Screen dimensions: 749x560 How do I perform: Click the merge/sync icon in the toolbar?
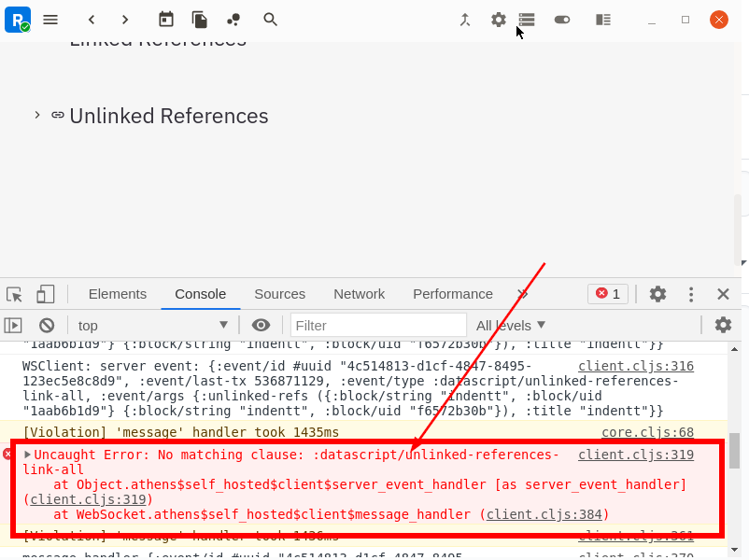point(464,19)
